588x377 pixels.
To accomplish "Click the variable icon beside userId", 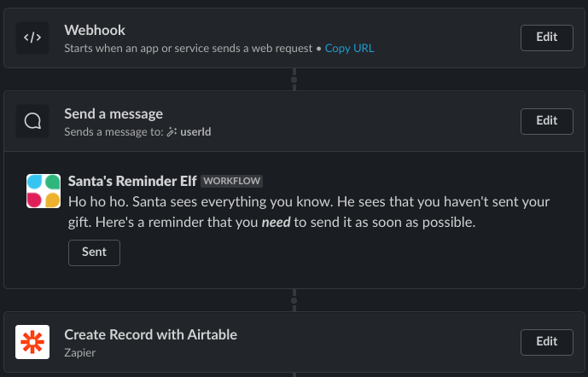I will 171,133.
